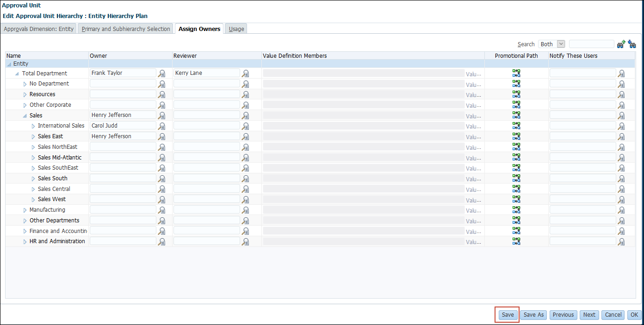
Task: Open reviewer selector for Sales NorthEast row
Action: [246, 147]
